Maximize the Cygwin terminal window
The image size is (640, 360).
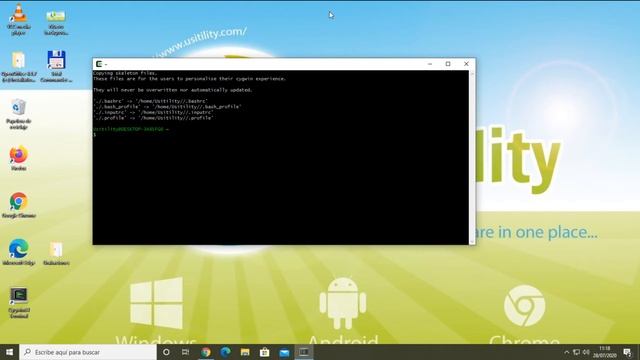[x=448, y=64]
